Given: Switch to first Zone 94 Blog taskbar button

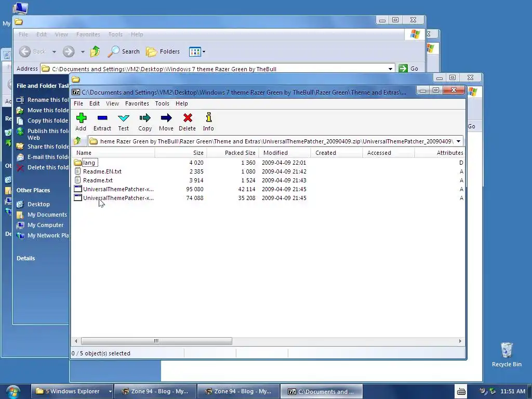Looking at the screenshot, I should [x=155, y=391].
